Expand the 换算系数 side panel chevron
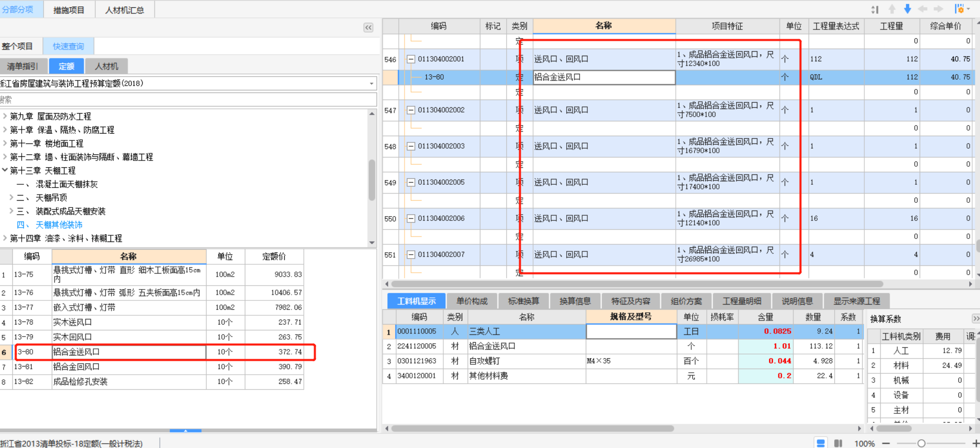980x448 pixels. click(975, 318)
